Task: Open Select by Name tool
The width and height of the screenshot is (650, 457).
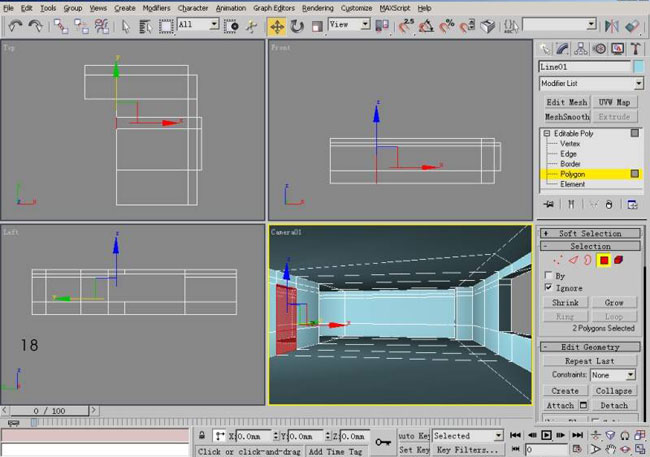Action: [146, 27]
